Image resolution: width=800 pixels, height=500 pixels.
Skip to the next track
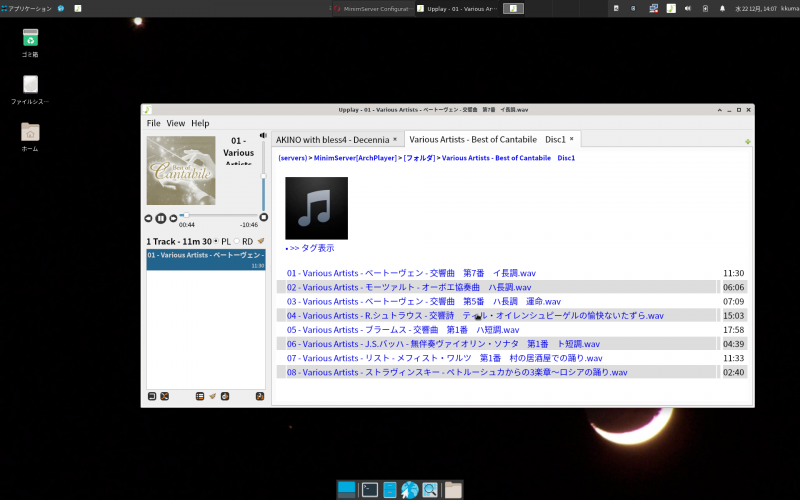pos(173,217)
